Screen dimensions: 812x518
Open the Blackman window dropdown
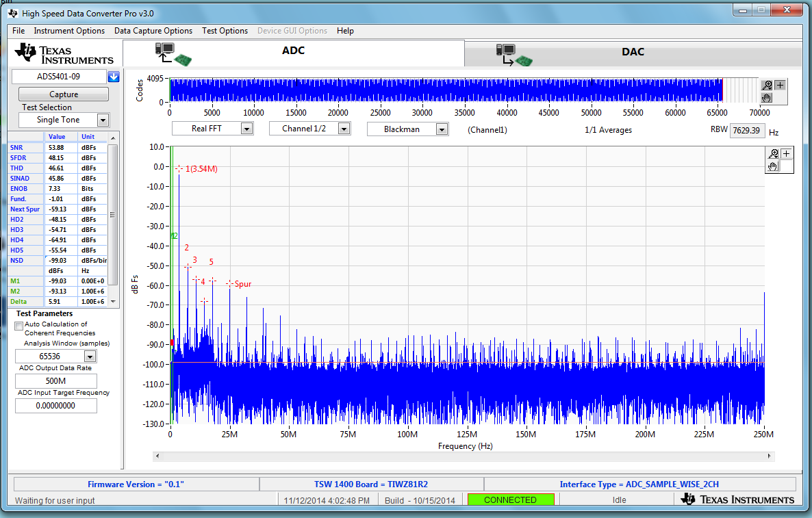[x=442, y=129]
